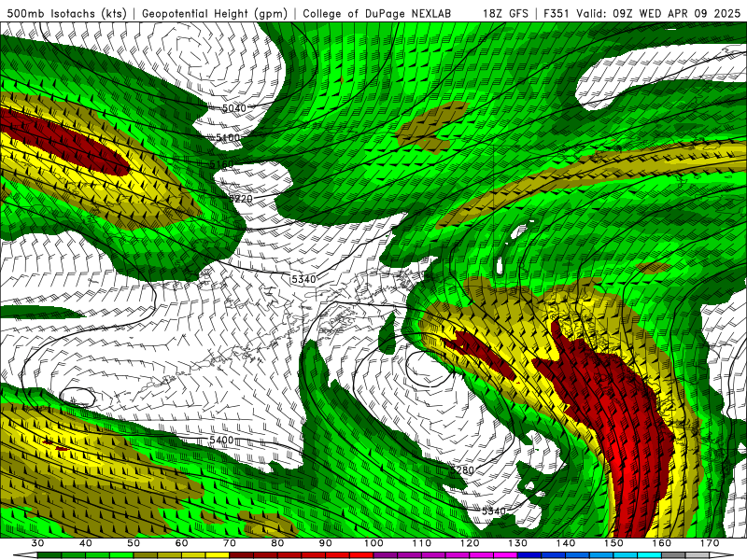This screenshot has height=560, width=747.
Task: Click the white arrow cap at color scale's right end
Action: pyautogui.click(x=721, y=555)
